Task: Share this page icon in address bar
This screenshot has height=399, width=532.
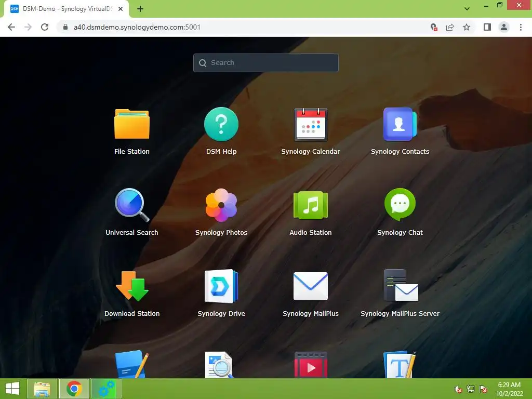Action: (x=450, y=27)
